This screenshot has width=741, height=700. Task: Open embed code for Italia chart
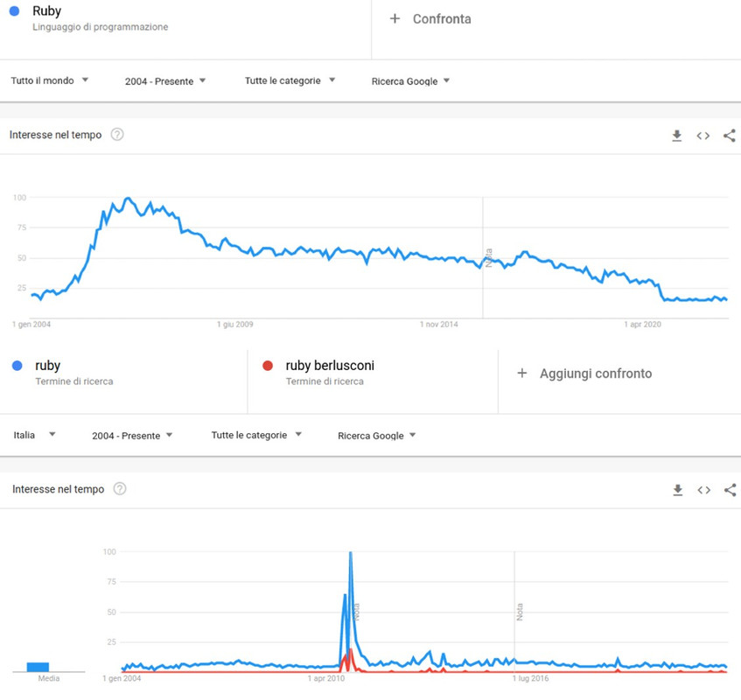point(703,490)
